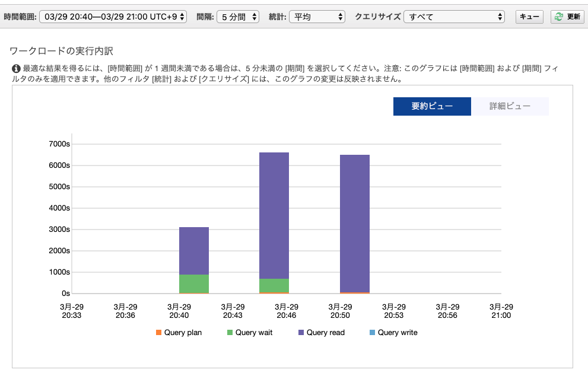Viewport: 588px width, 376px height.
Task: Click the info icon beside the note
Action: point(16,69)
